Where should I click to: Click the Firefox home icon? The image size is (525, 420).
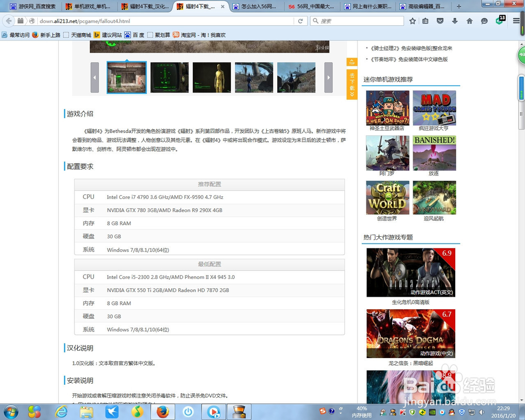[x=469, y=21]
